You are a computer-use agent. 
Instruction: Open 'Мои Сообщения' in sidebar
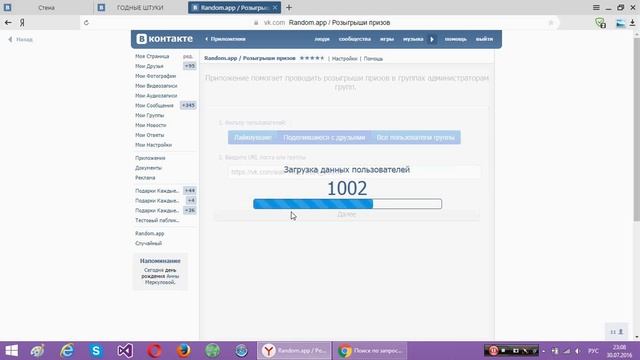coord(154,105)
